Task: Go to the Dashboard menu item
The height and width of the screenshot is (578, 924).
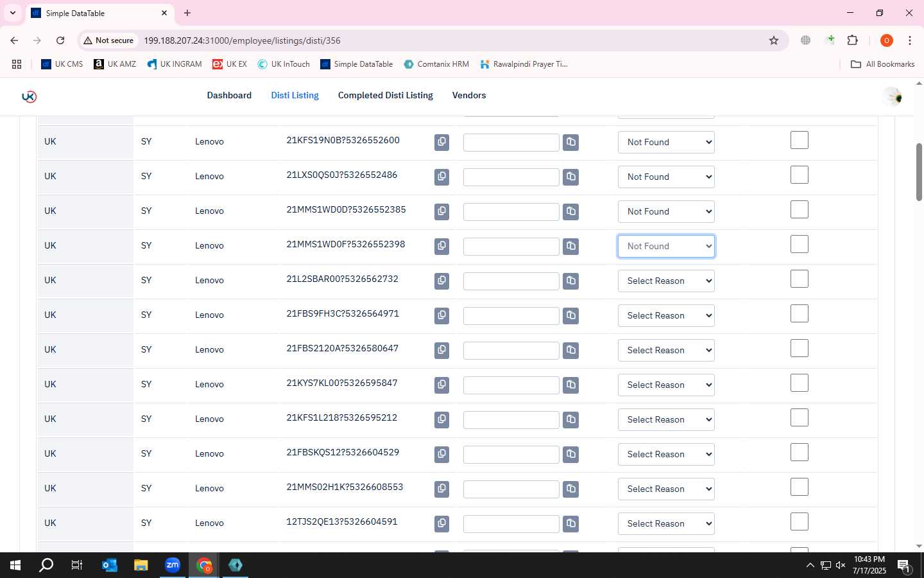Action: (229, 95)
